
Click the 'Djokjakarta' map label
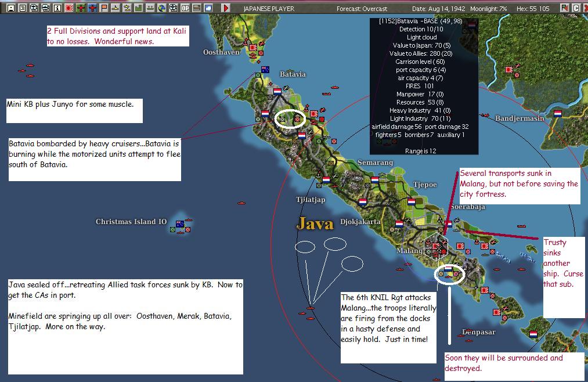pyautogui.click(x=360, y=222)
